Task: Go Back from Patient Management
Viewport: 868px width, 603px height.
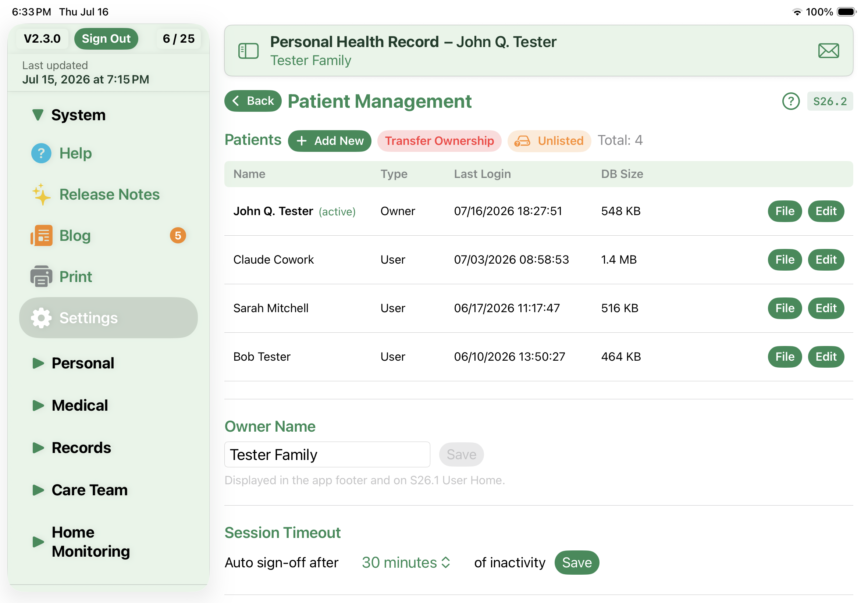Action: [x=253, y=101]
